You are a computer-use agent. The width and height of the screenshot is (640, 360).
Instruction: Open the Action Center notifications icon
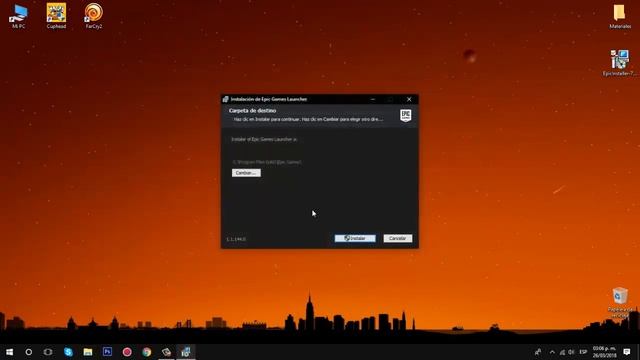tap(627, 352)
